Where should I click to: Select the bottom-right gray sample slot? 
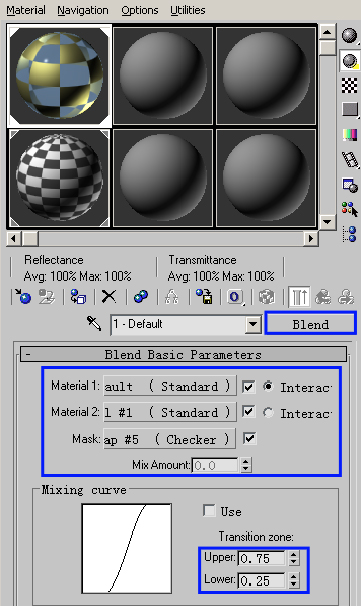(266, 178)
